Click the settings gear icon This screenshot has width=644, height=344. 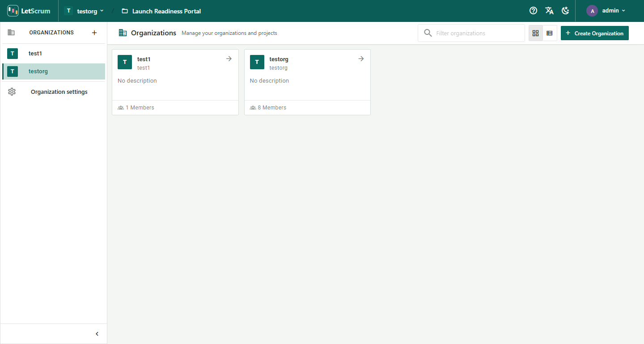(12, 92)
